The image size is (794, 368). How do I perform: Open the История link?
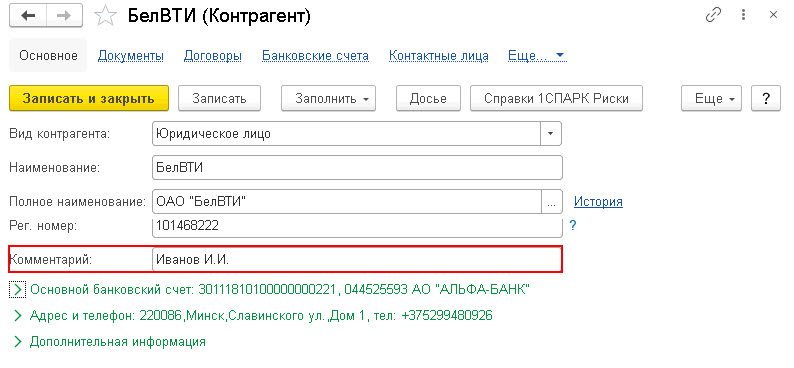pos(598,202)
